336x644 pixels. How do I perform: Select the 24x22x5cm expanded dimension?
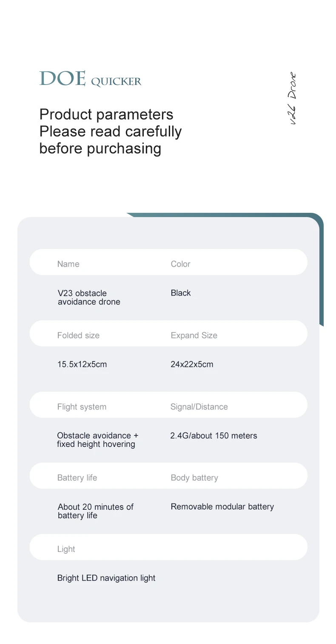coord(192,364)
